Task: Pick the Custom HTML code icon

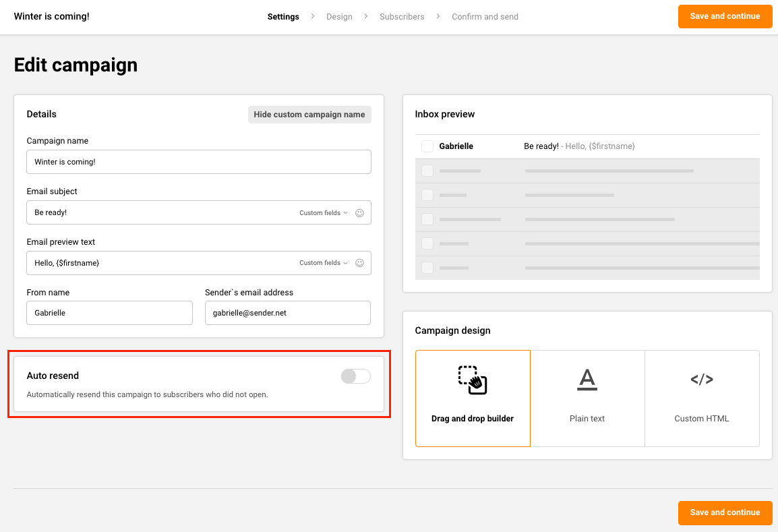Action: point(702,380)
